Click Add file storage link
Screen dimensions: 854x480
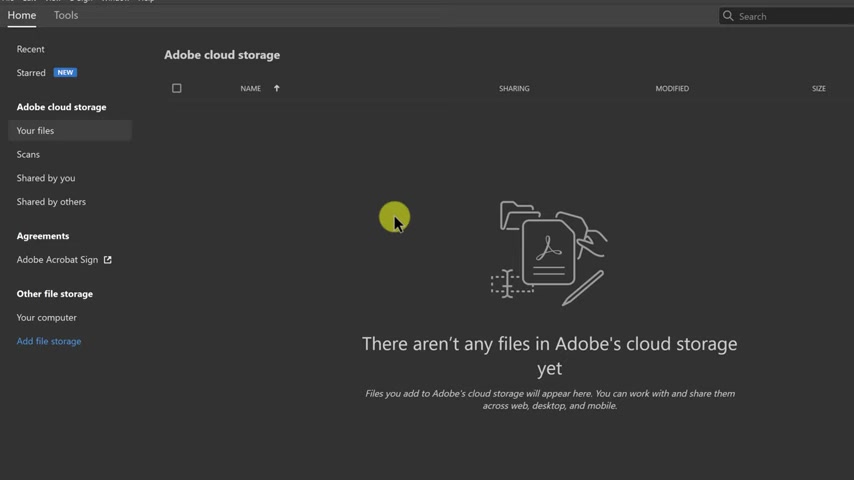tap(48, 341)
